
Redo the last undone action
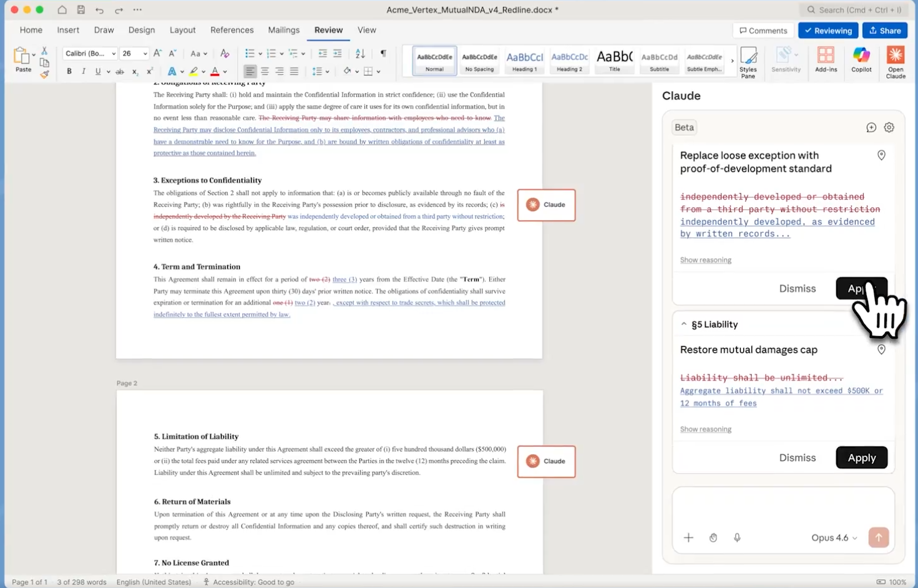[x=119, y=10]
